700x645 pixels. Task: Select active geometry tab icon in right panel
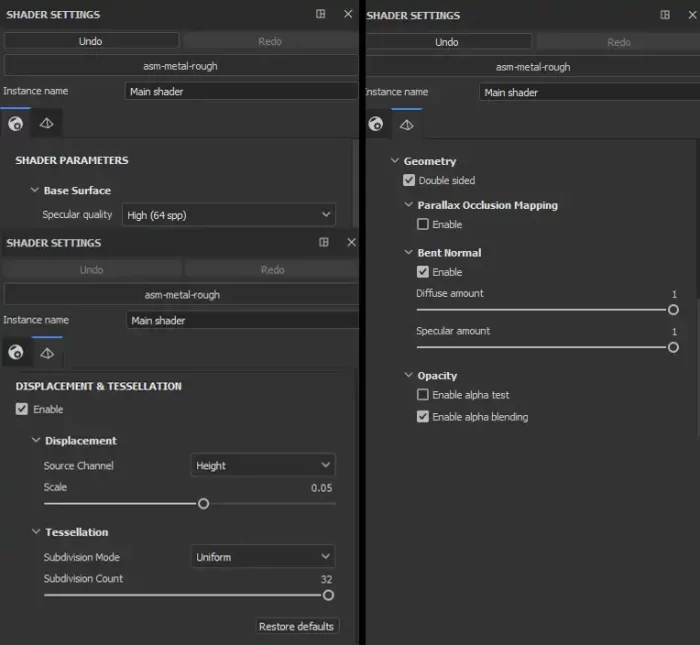407,124
